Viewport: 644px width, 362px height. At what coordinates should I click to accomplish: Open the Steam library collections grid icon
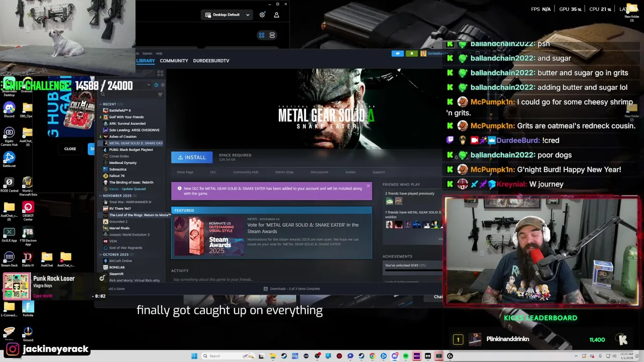[160, 73]
